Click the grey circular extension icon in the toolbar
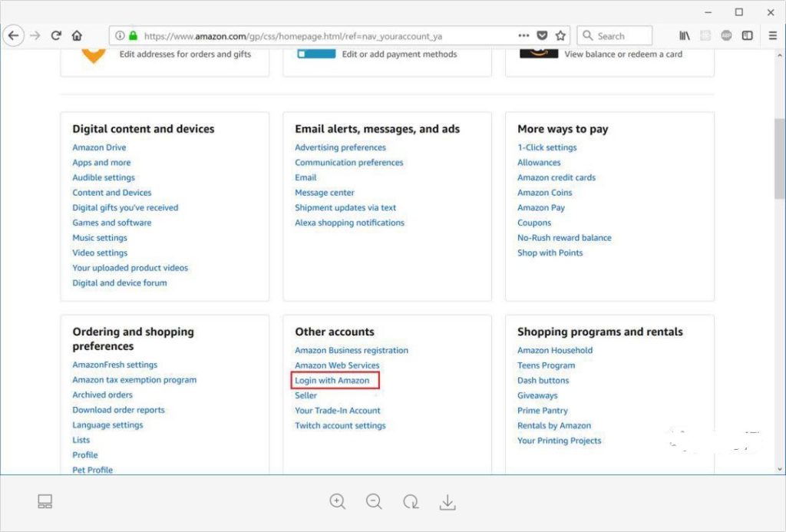 726,35
